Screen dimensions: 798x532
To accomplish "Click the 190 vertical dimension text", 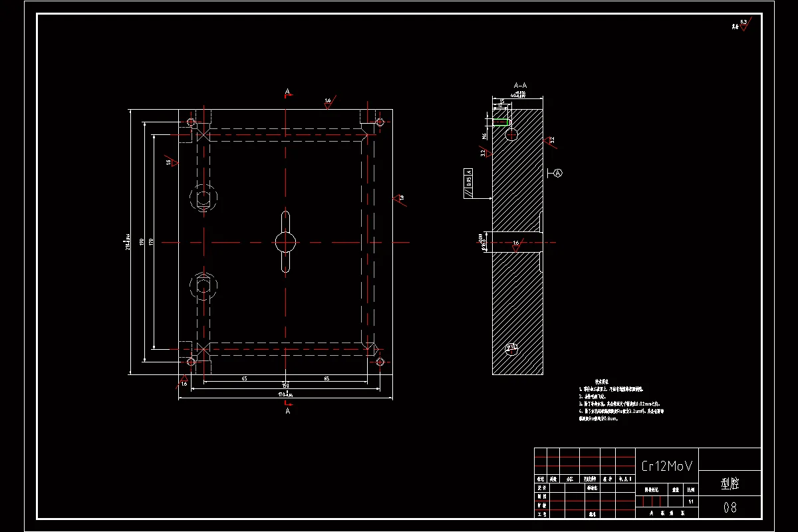I will [x=142, y=241].
